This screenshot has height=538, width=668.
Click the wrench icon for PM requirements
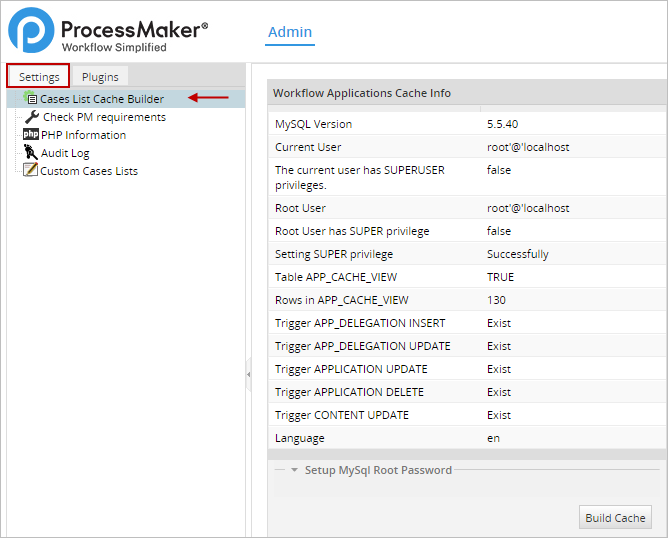click(32, 117)
